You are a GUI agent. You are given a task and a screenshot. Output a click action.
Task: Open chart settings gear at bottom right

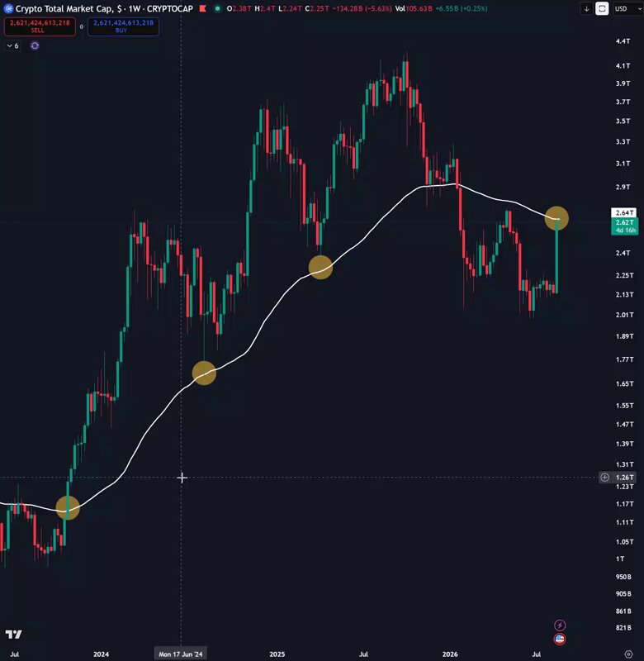pos(628,654)
